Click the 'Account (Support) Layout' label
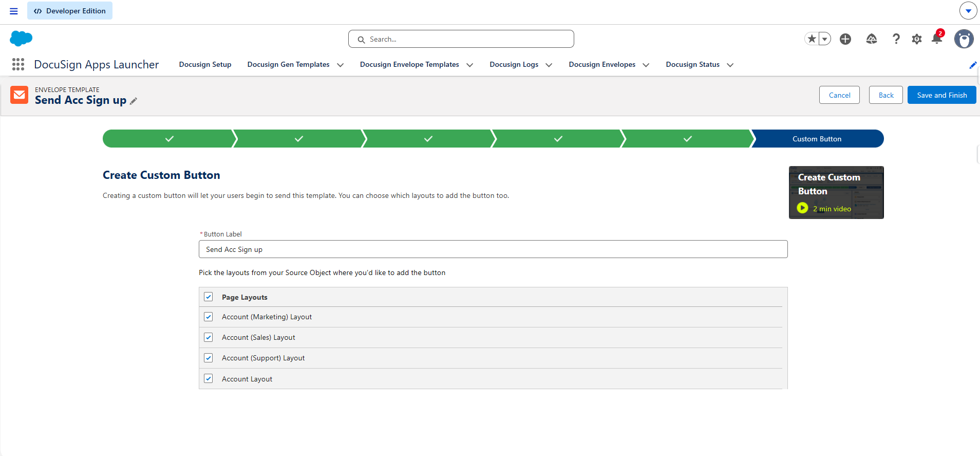Viewport: 980px width, 456px height. point(263,358)
